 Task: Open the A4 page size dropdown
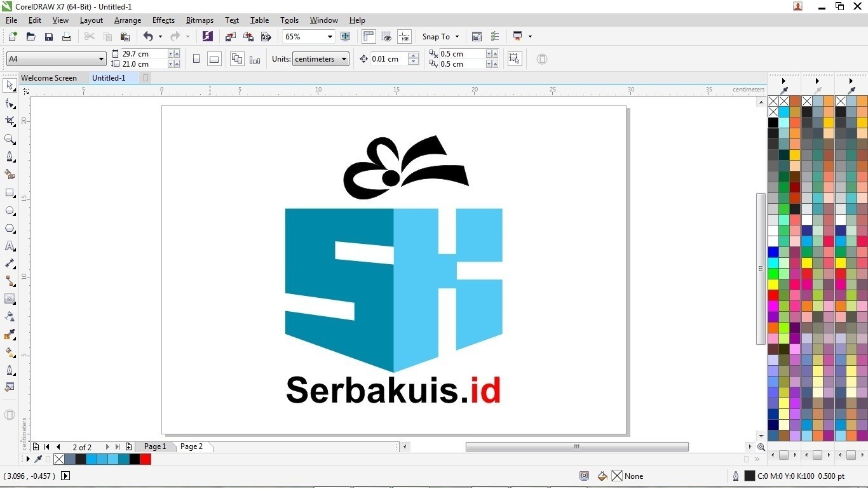101,59
